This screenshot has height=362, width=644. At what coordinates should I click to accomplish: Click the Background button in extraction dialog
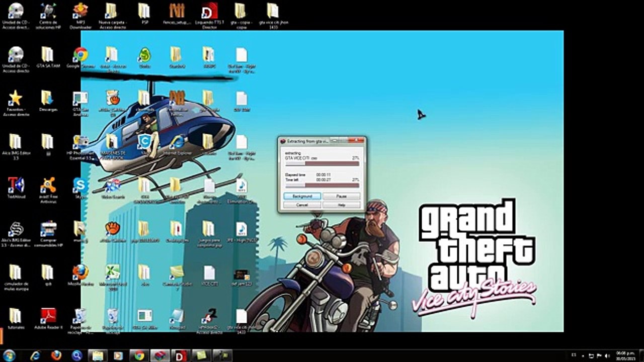(x=302, y=196)
